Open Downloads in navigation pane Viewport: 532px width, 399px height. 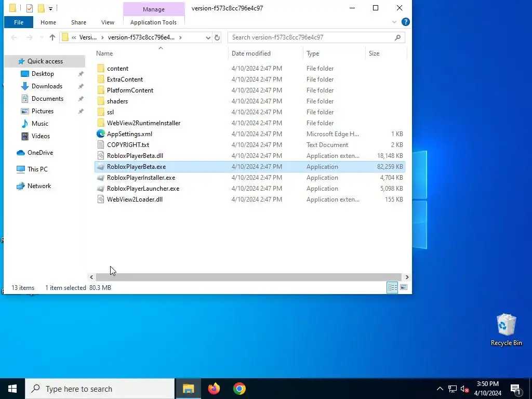(x=47, y=86)
